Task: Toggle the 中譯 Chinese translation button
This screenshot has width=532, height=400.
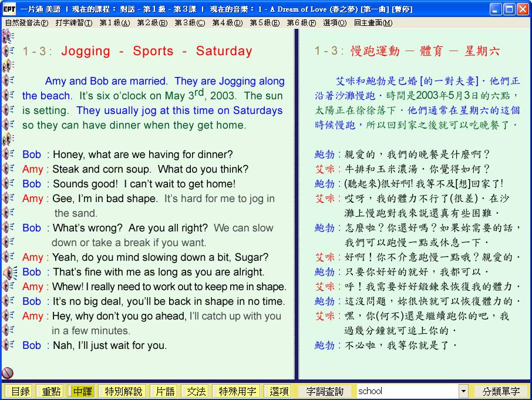Action: coord(81,391)
